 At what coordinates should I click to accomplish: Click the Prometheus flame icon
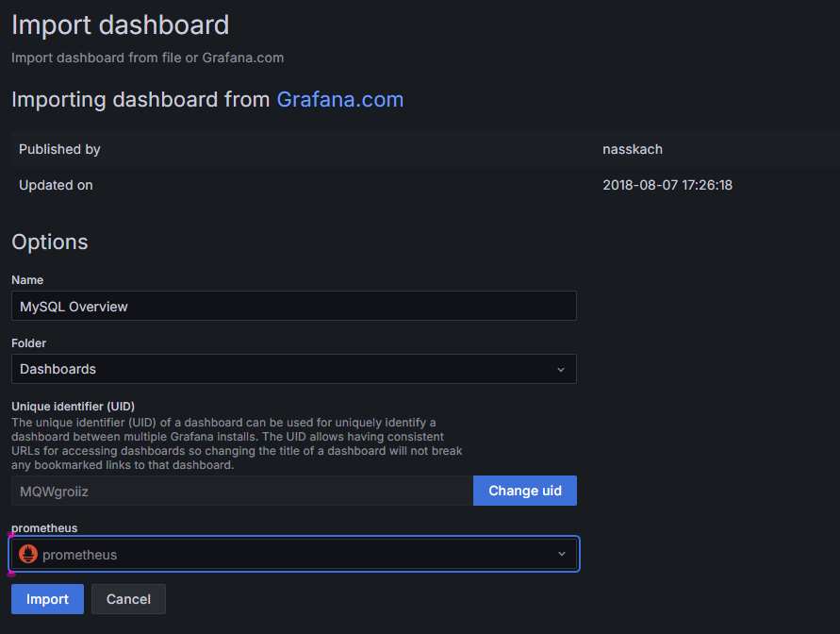pos(28,554)
